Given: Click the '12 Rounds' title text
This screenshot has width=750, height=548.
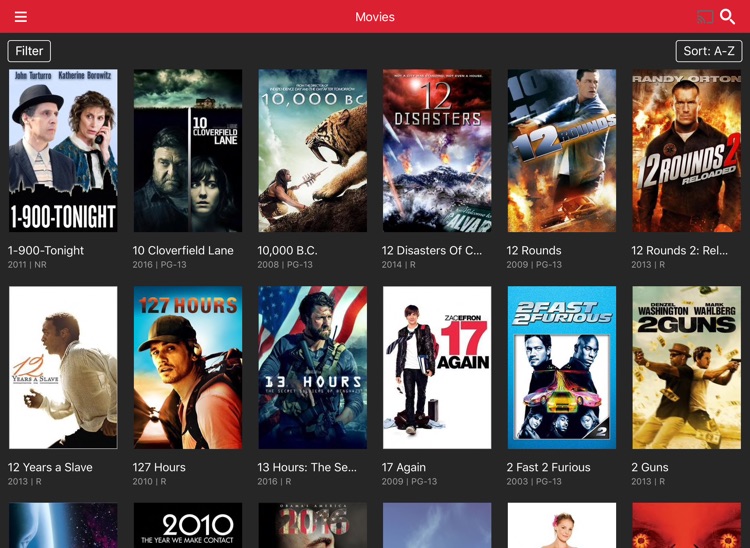Looking at the screenshot, I should coord(534,251).
